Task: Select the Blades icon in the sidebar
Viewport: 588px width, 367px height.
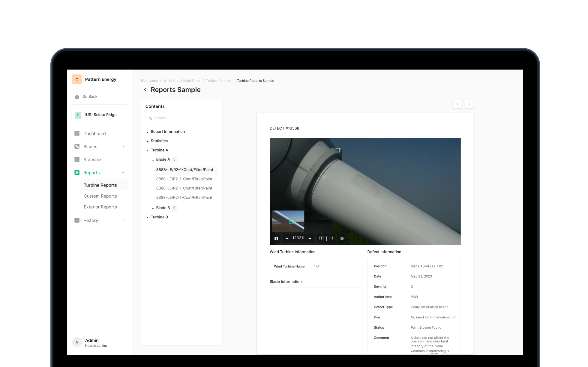Action: [x=77, y=146]
